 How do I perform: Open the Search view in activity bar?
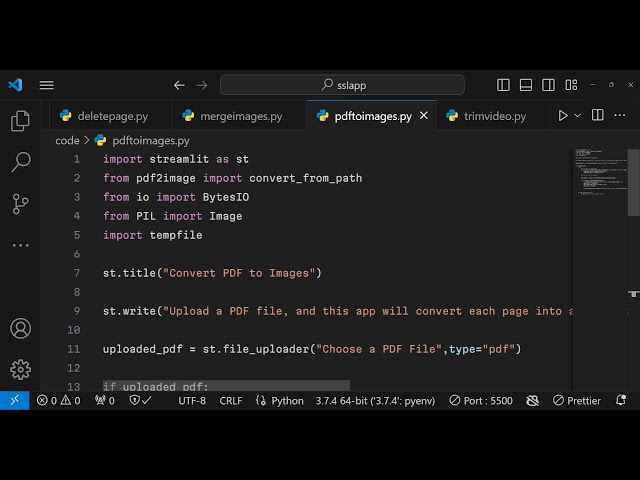[20, 162]
